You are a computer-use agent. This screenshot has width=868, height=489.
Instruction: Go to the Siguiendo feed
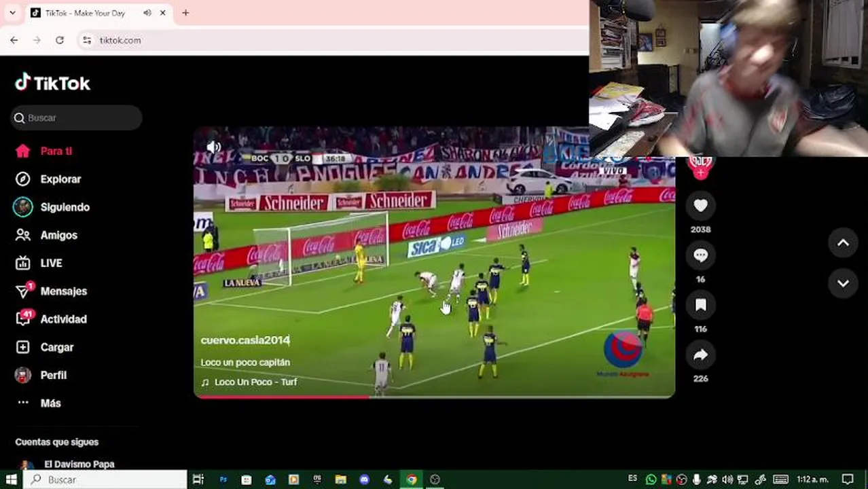coord(52,207)
